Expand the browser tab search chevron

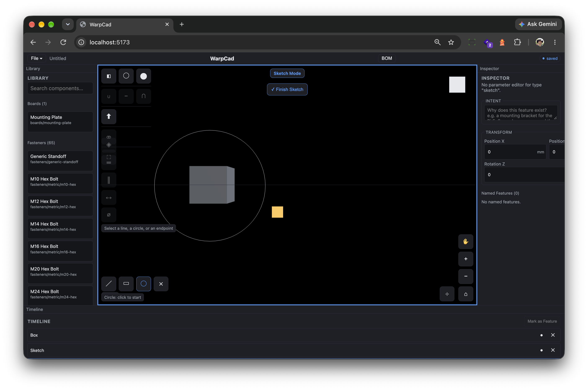tap(68, 24)
